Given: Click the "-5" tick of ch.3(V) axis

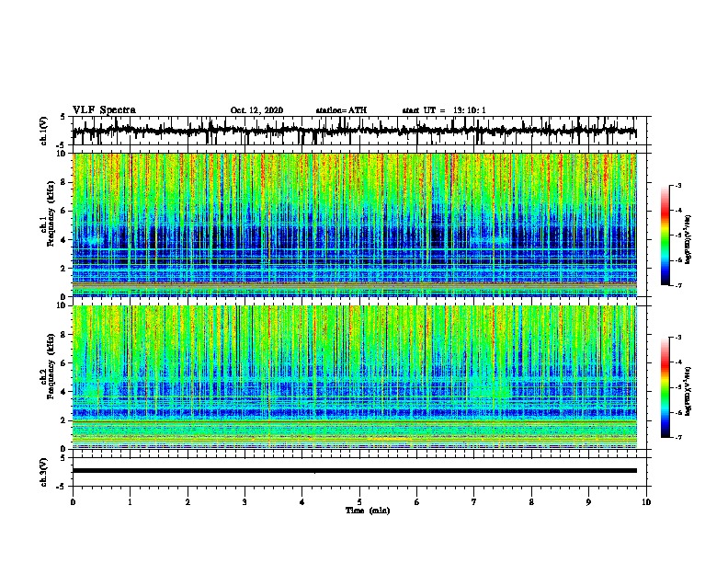Looking at the screenshot, I should [62, 487].
